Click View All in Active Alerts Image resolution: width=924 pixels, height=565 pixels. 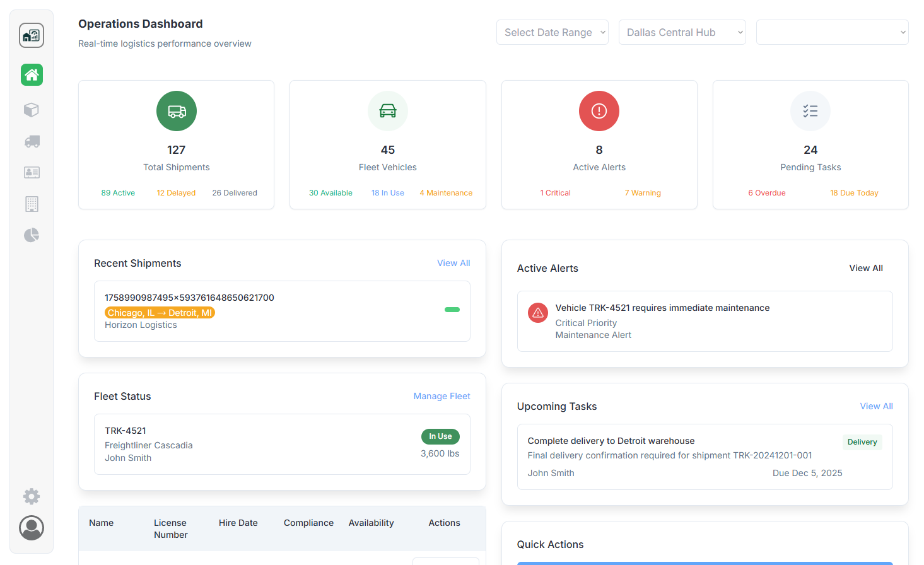point(865,268)
